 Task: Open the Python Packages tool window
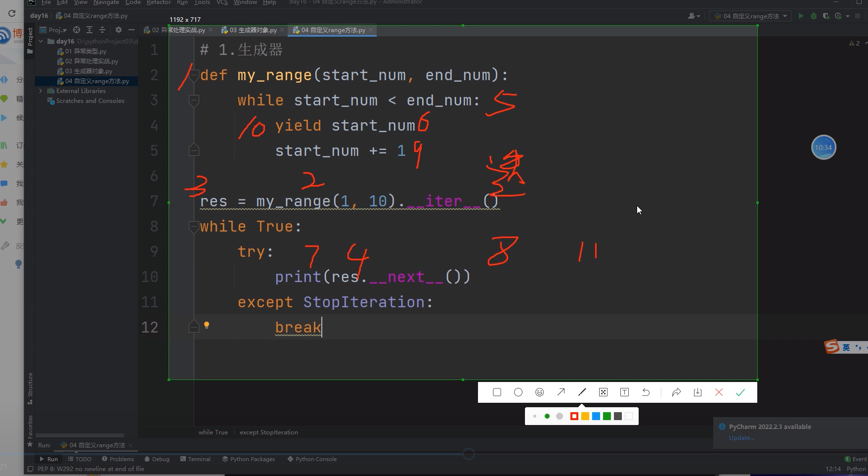pos(248,459)
